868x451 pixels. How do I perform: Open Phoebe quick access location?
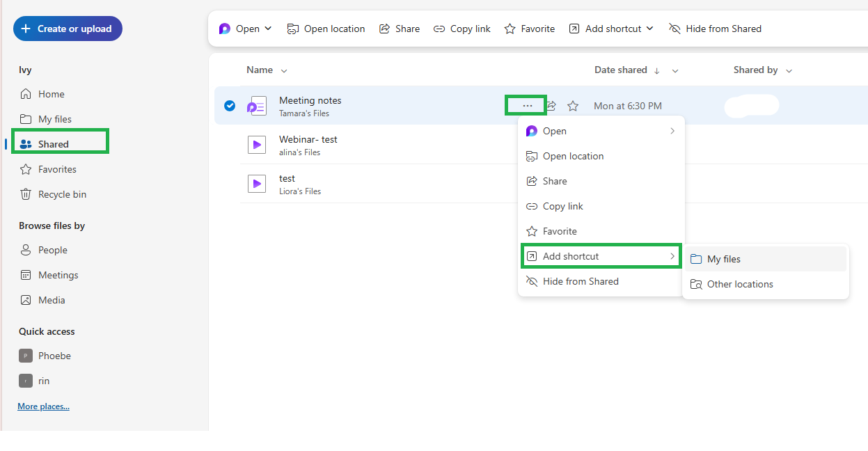54,356
